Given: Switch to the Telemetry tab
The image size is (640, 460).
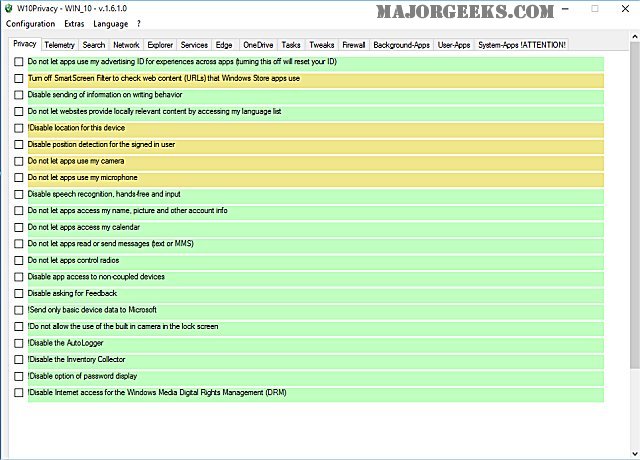Looking at the screenshot, I should (x=59, y=45).
